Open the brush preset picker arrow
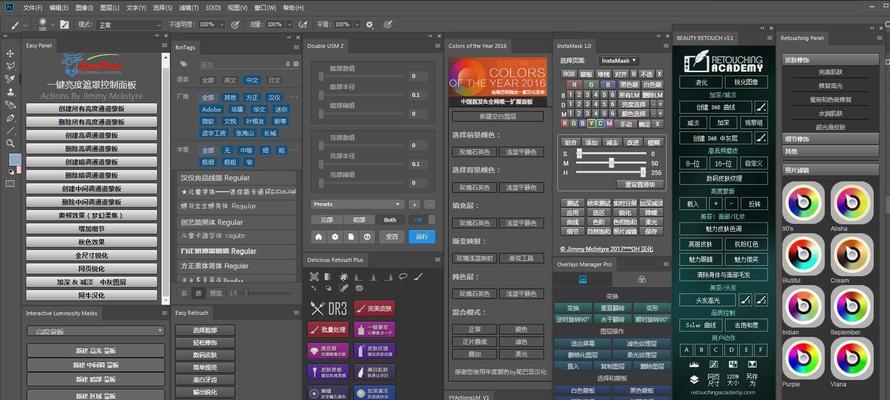This screenshot has width=890, height=400. (52, 25)
